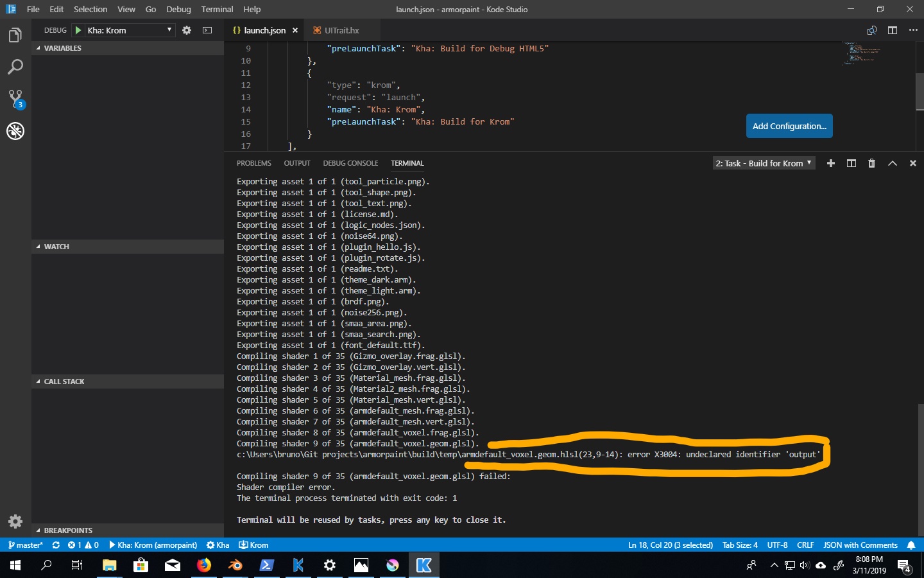This screenshot has height=578, width=924.
Task: Launch Kode Studio from the taskbar
Action: click(424, 566)
